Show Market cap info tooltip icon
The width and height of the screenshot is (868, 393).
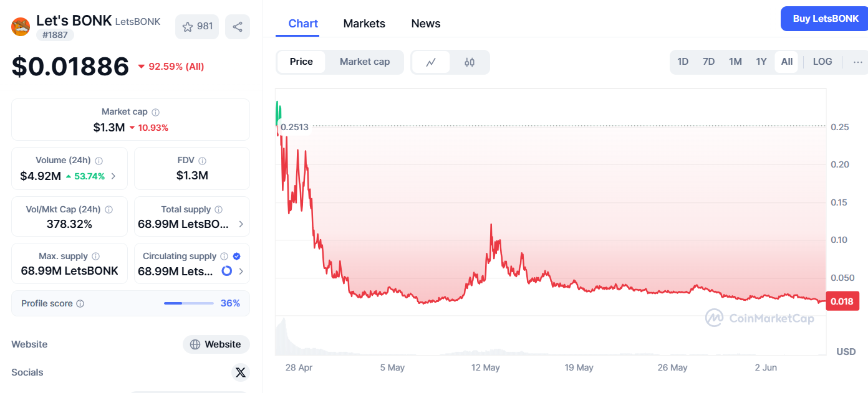click(x=156, y=112)
